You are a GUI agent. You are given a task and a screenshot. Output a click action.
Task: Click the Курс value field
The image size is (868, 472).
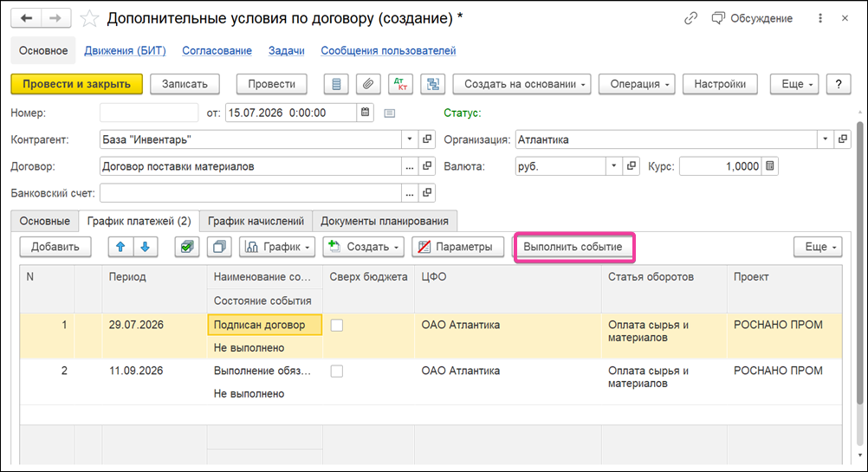(x=720, y=166)
